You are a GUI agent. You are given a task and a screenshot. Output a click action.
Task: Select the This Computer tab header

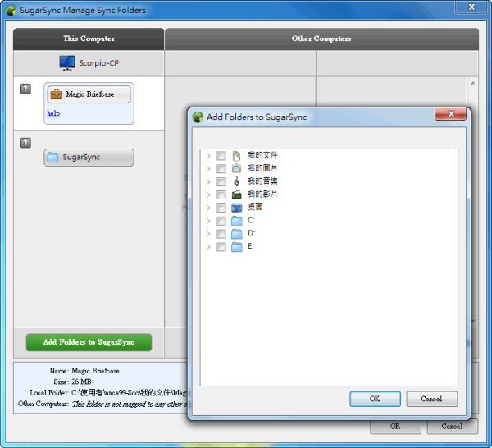(89, 39)
